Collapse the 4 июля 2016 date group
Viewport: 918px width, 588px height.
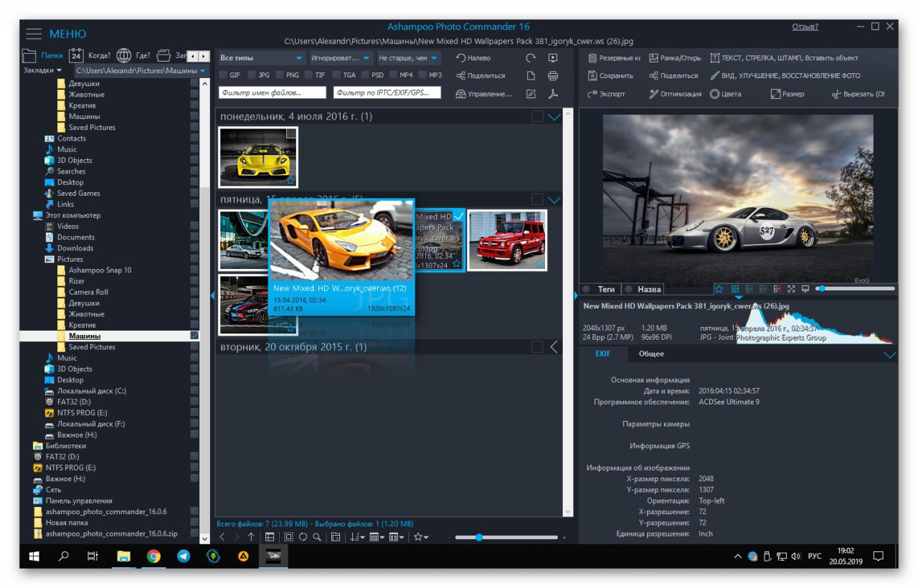coord(554,117)
